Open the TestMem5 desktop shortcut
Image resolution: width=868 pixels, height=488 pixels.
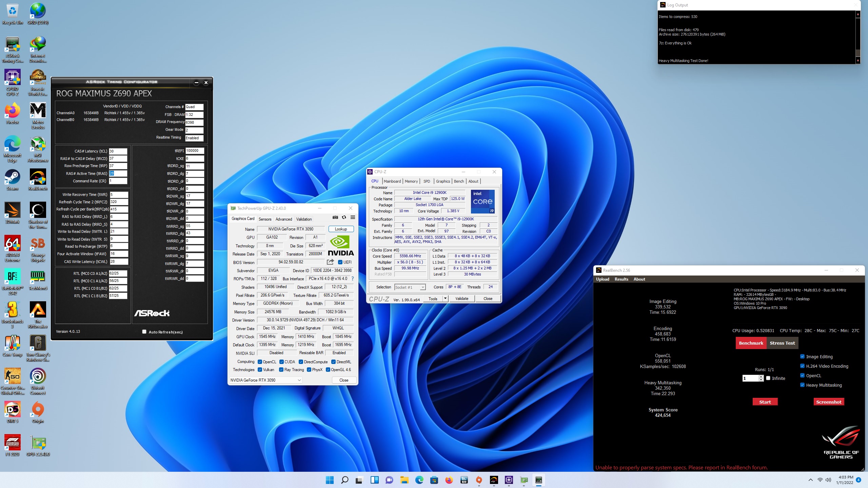38,280
